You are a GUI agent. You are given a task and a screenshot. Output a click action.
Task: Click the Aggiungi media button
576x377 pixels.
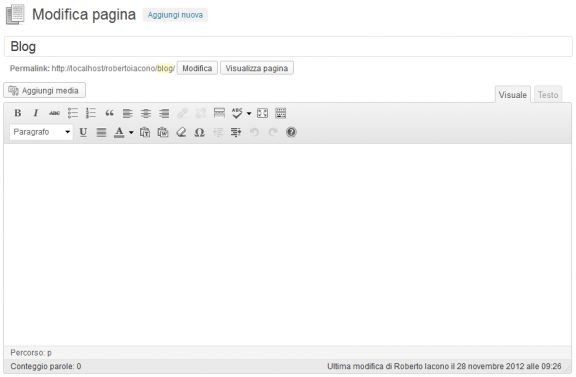coord(44,90)
